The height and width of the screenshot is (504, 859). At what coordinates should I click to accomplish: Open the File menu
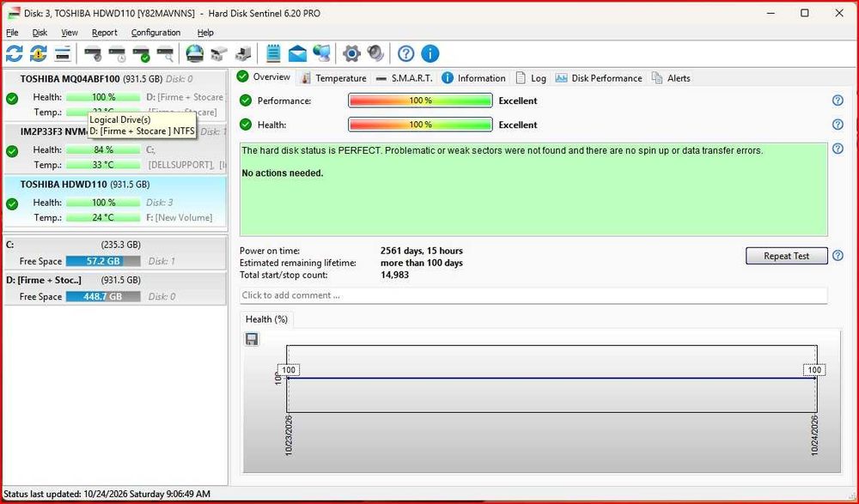12,33
